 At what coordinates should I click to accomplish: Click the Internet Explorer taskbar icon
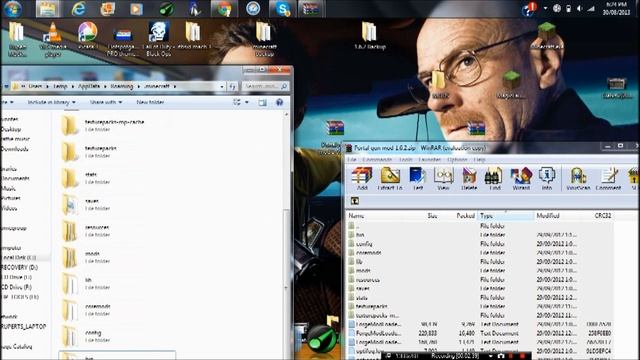tap(78, 9)
